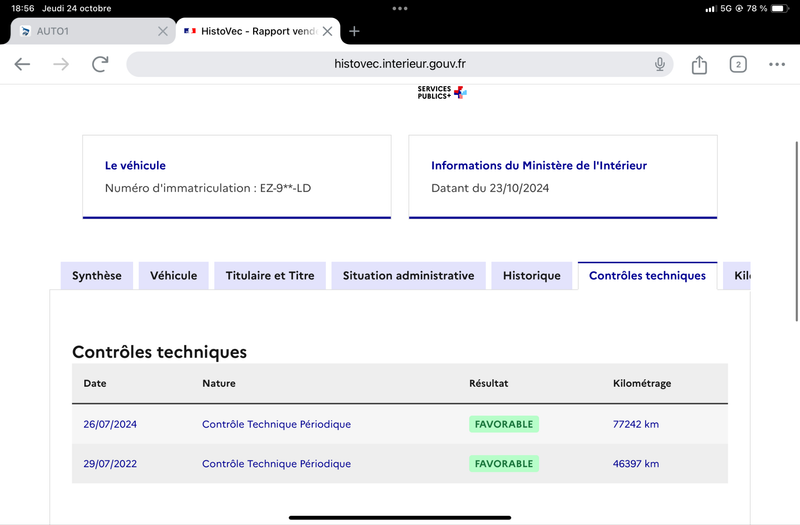This screenshot has height=525, width=800.
Task: Open the tab overview showing 2 tabs
Action: point(738,64)
